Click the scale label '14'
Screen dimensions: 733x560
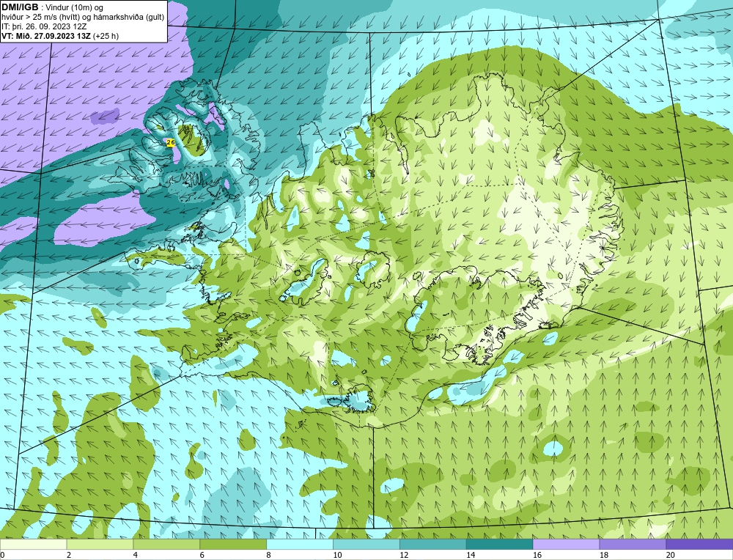pyautogui.click(x=471, y=555)
